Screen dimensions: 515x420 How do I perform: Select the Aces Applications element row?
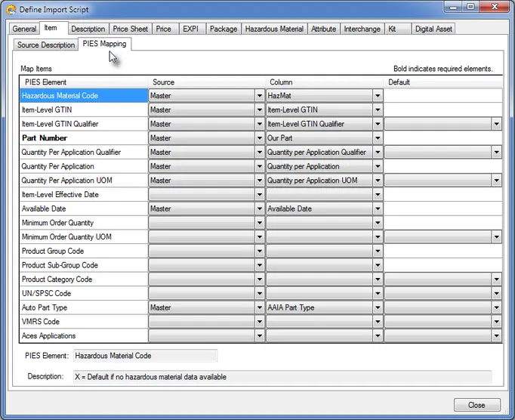(x=83, y=336)
